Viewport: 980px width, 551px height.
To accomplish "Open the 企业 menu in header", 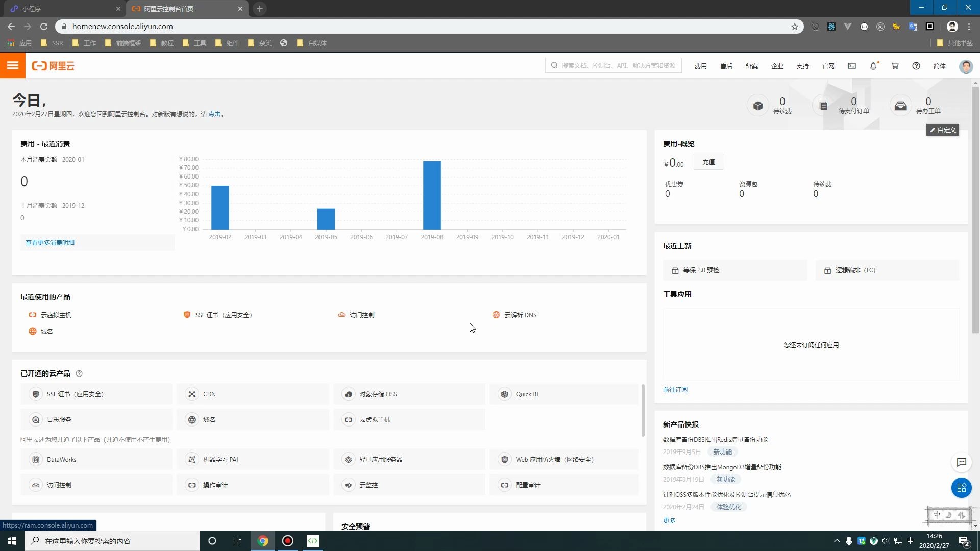I will 777,66.
